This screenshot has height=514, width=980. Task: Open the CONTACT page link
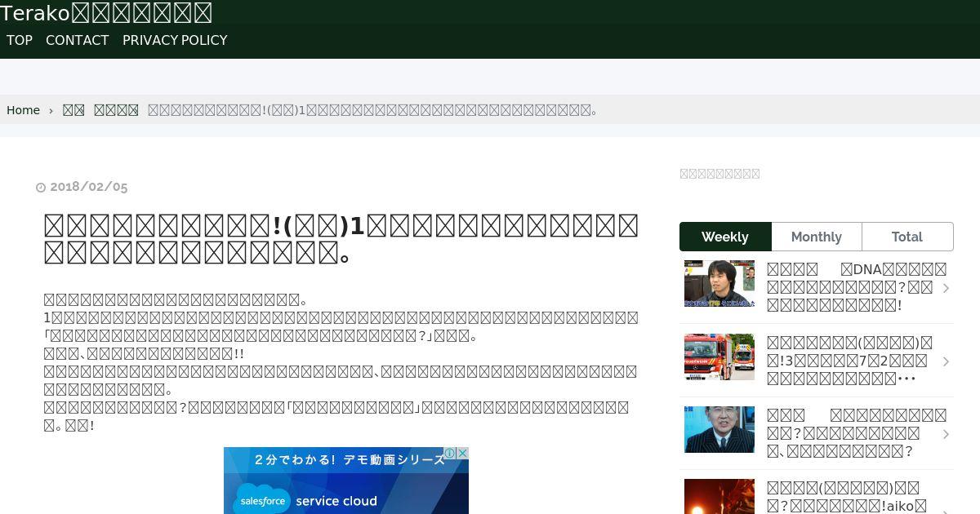pyautogui.click(x=78, y=40)
